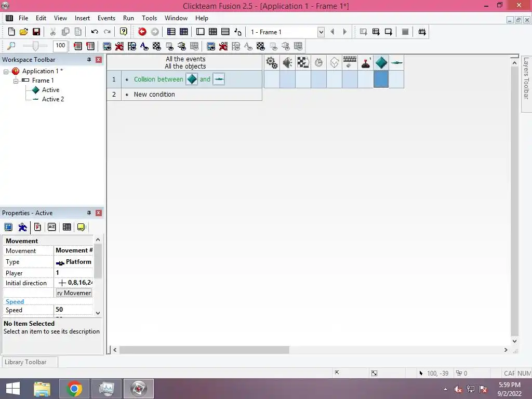The width and height of the screenshot is (532, 399).
Task: Switch to Events properties tab
Action: click(x=67, y=227)
